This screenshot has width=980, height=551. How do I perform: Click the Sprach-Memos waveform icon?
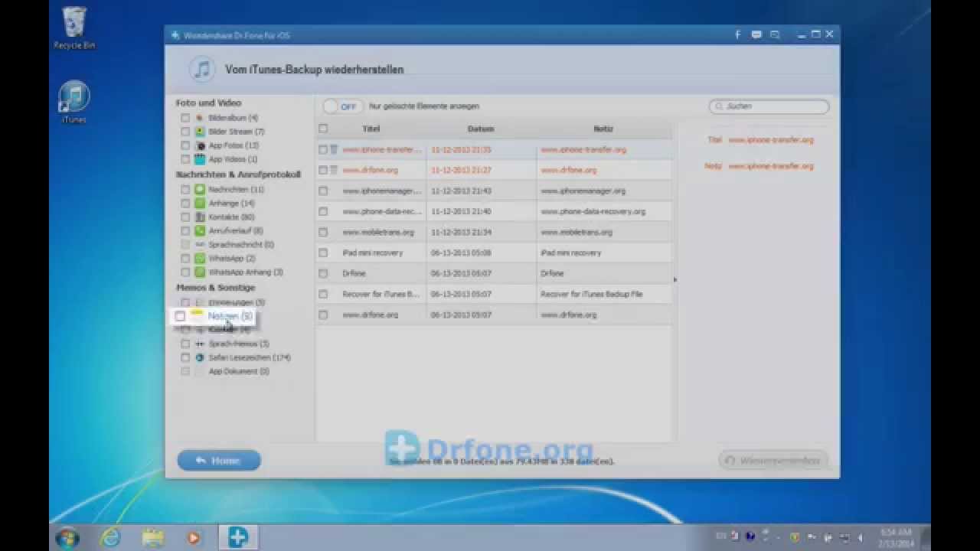pyautogui.click(x=200, y=344)
